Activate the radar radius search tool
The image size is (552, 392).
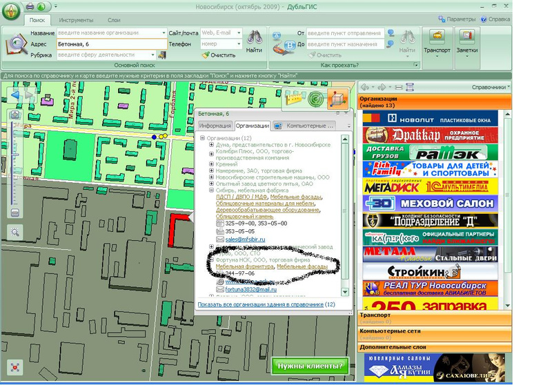[315, 99]
